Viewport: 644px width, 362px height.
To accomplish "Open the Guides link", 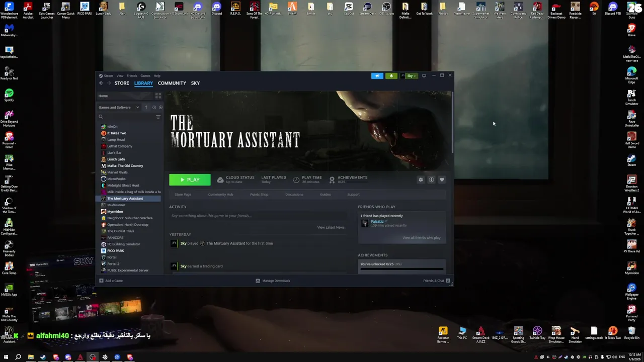I will pyautogui.click(x=325, y=195).
